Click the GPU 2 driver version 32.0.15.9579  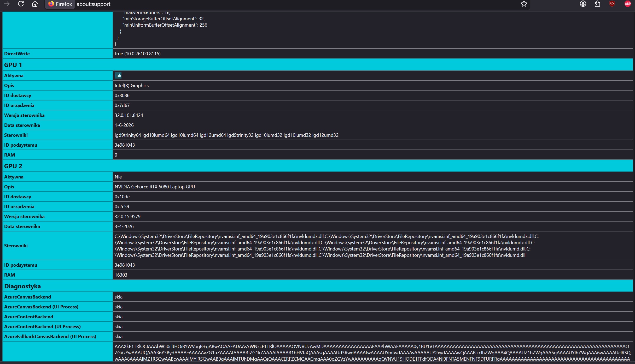127,217
